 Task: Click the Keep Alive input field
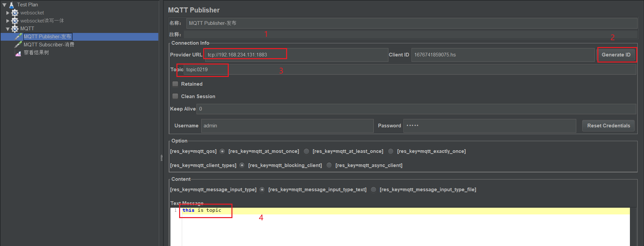[x=416, y=109]
